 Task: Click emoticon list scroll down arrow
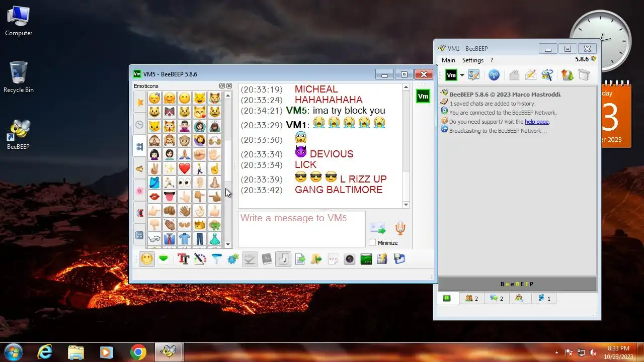tap(228, 244)
